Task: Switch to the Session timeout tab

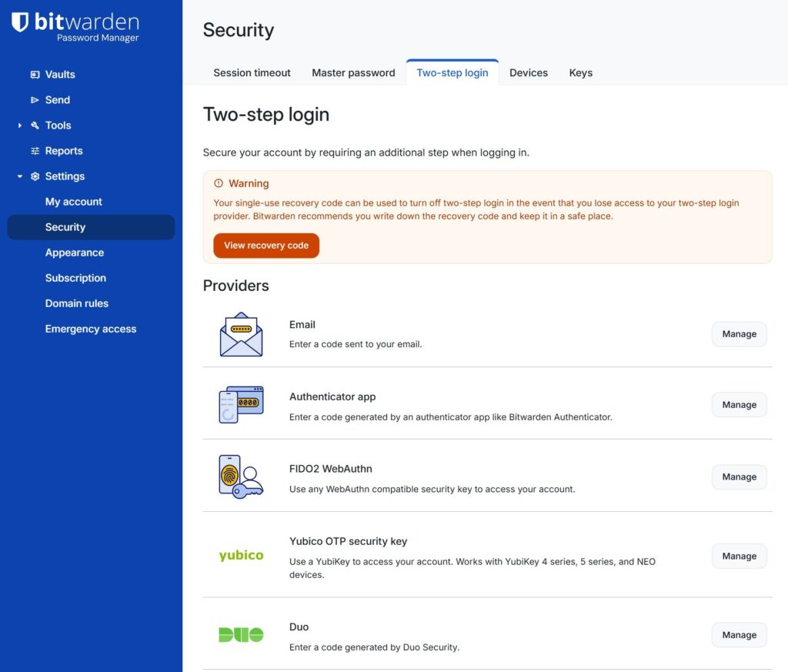Action: point(252,73)
